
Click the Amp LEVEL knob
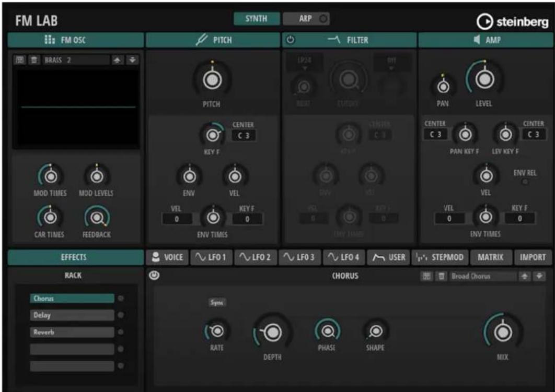(484, 79)
